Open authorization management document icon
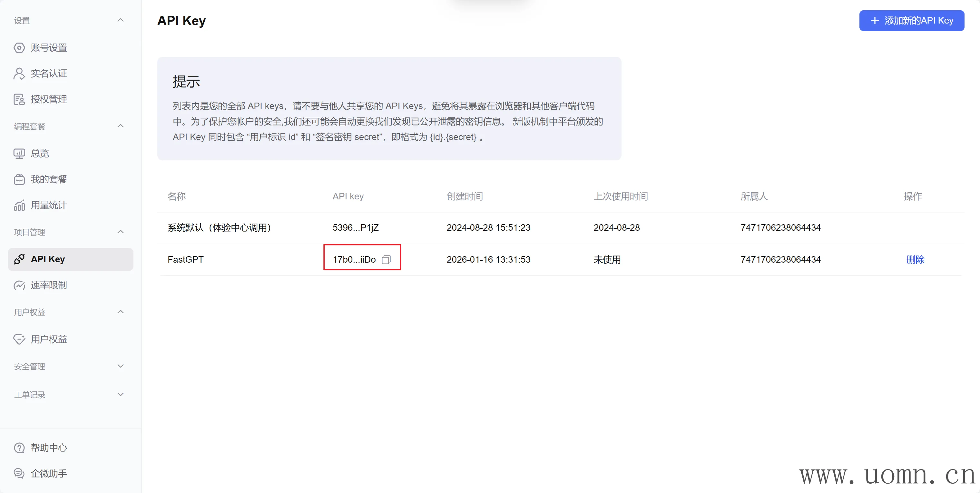This screenshot has height=493, width=980. pyautogui.click(x=19, y=99)
